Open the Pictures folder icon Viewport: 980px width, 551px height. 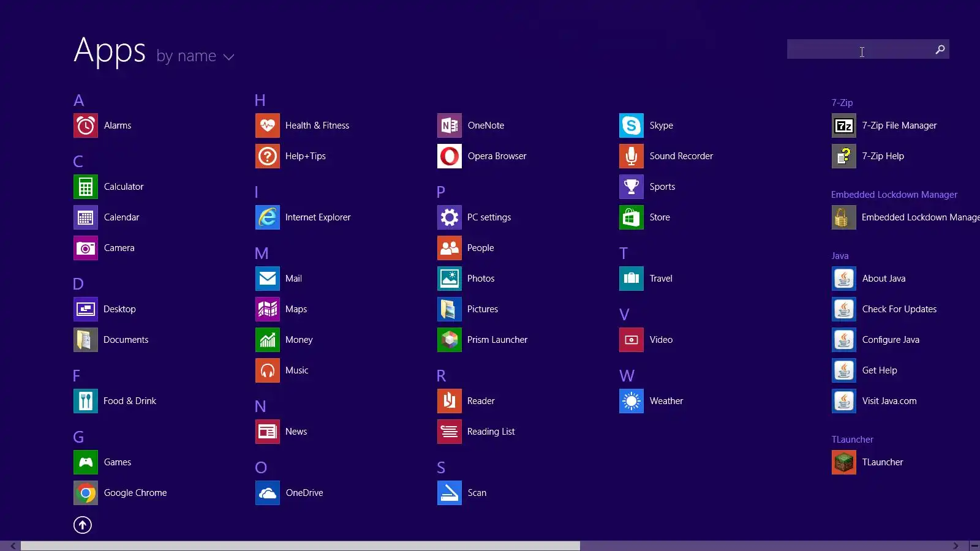coord(450,309)
